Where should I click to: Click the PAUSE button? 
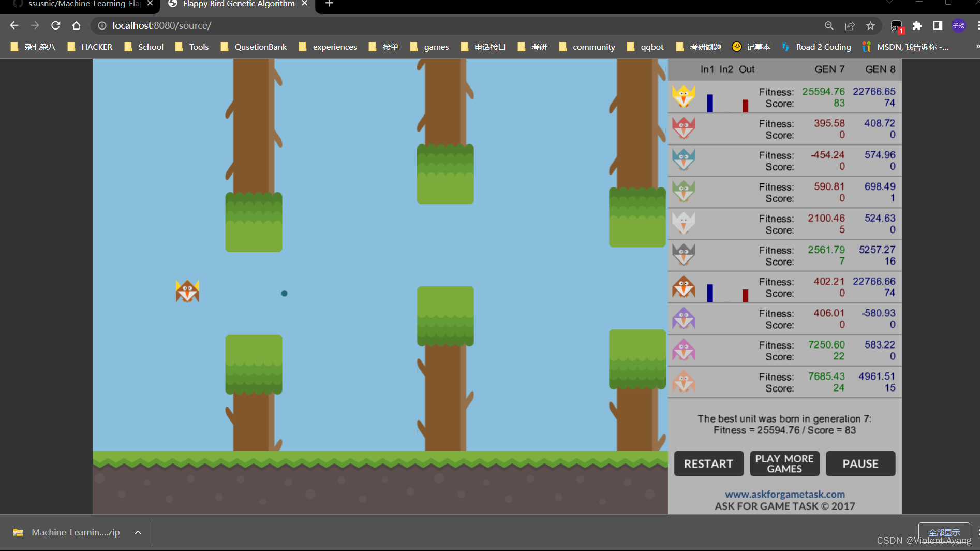point(860,463)
